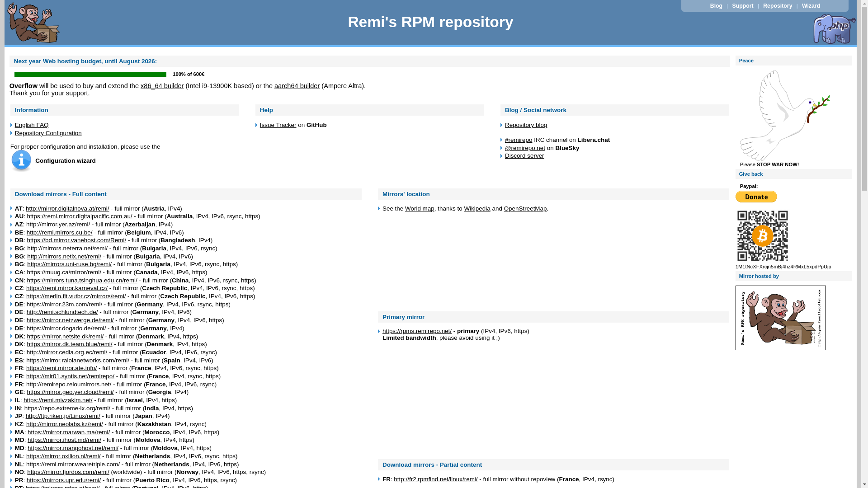Click the Mirror hosted by monkey thumbnail

pyautogui.click(x=781, y=318)
